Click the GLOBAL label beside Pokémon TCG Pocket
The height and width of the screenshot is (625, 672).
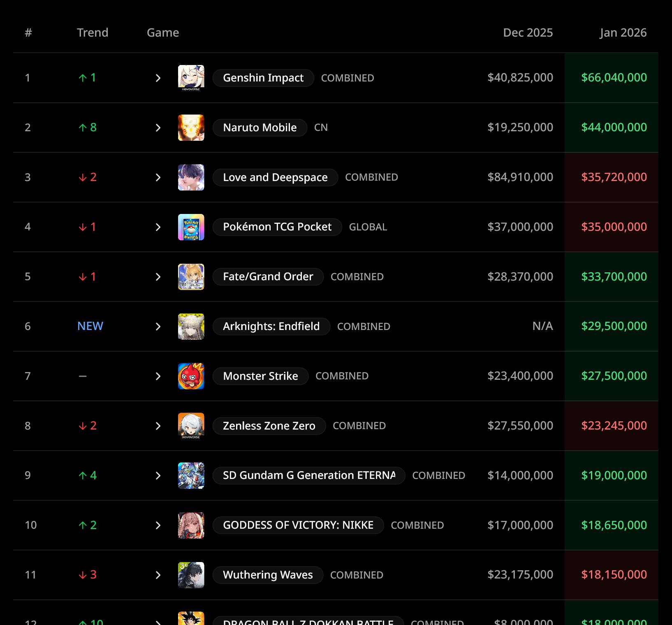(x=368, y=227)
